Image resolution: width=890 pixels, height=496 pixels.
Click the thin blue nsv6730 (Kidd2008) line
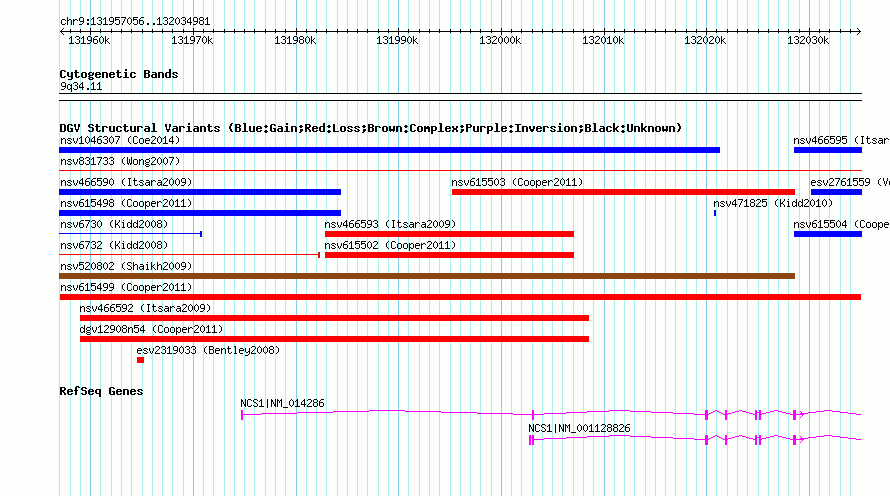(131, 234)
